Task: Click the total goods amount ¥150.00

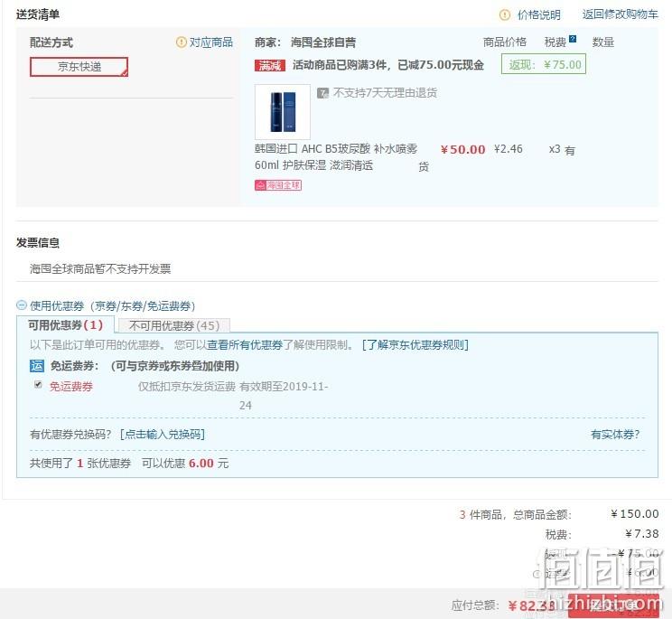Action: pos(635,514)
